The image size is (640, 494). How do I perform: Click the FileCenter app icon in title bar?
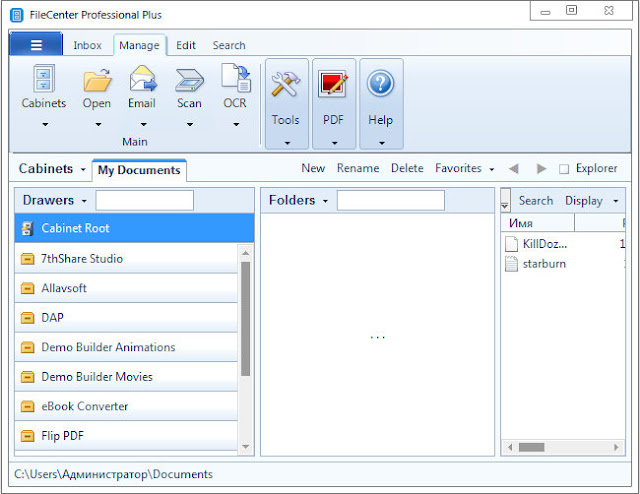click(x=17, y=15)
